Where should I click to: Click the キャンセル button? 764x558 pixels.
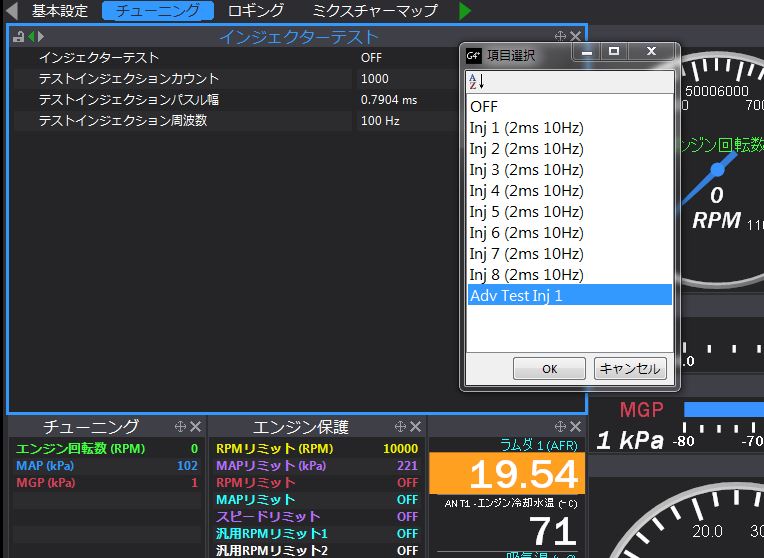point(630,368)
